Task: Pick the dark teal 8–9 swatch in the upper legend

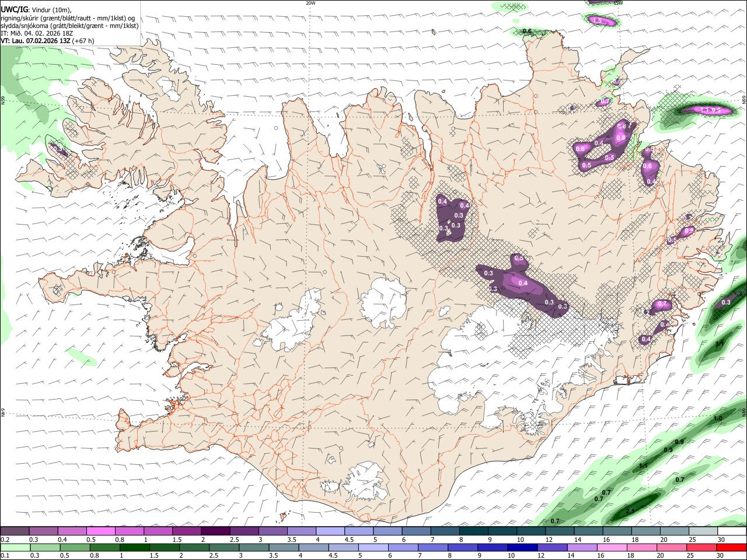Action: (x=474, y=531)
